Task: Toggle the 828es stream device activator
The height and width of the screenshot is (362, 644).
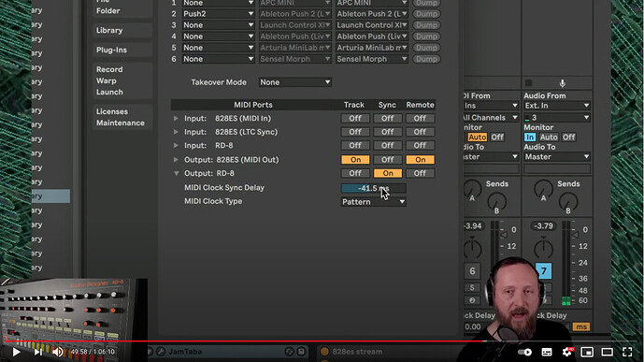Action: pyautogui.click(x=324, y=352)
